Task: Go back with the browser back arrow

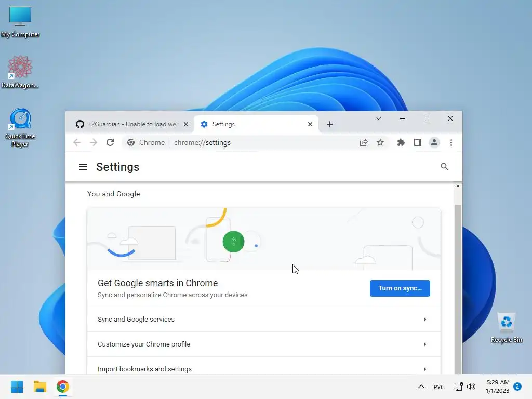Action: (x=77, y=142)
